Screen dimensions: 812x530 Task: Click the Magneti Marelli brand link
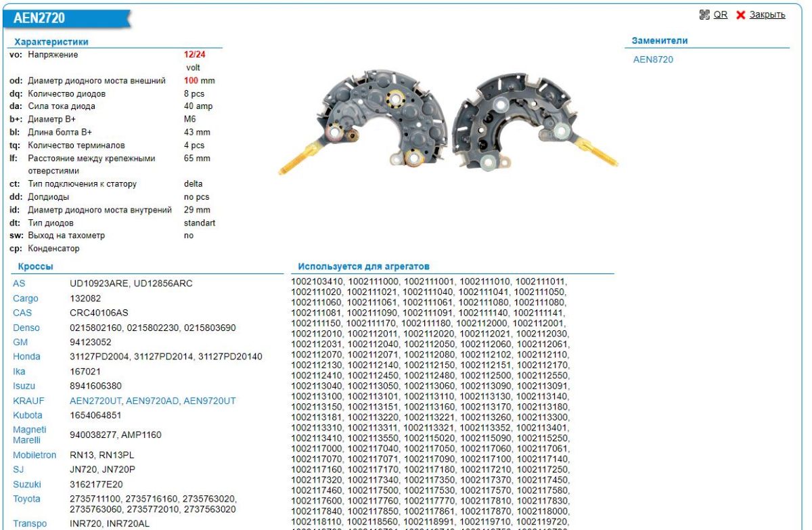[30, 435]
